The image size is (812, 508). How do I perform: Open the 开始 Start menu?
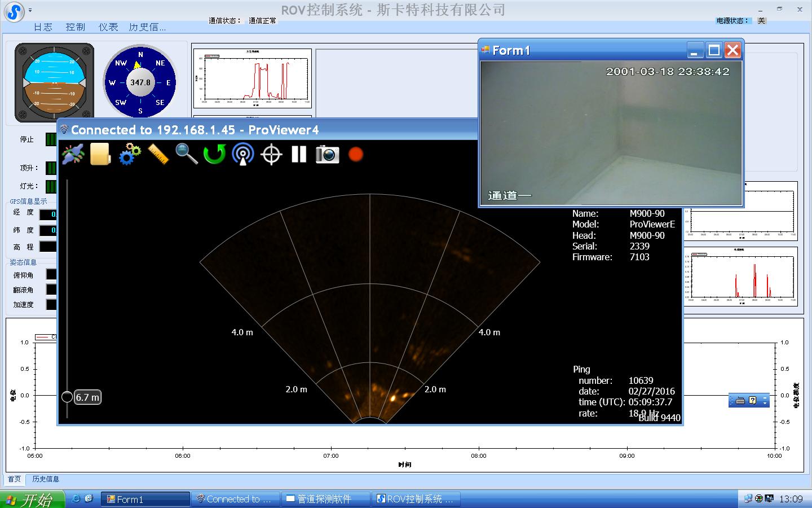(32, 500)
